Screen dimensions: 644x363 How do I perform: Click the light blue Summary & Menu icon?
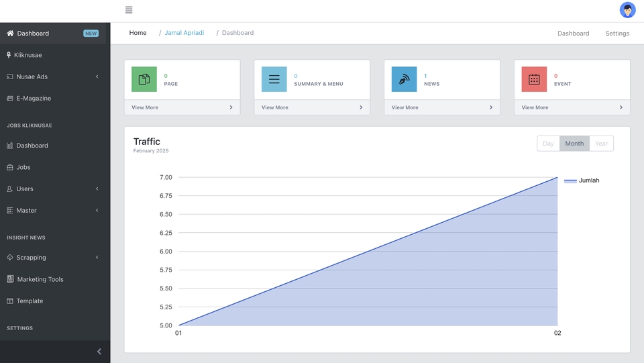[x=274, y=79]
